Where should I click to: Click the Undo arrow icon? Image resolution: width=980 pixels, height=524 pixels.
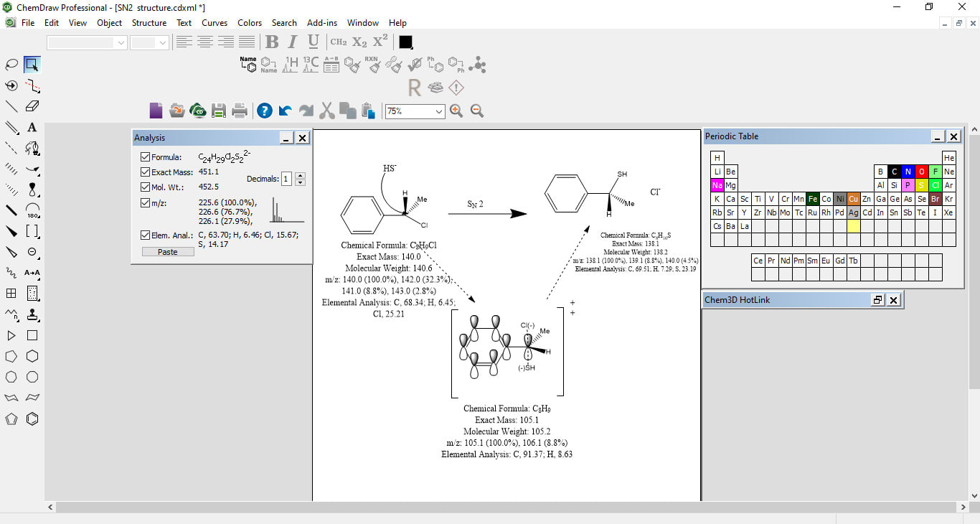pyautogui.click(x=286, y=111)
